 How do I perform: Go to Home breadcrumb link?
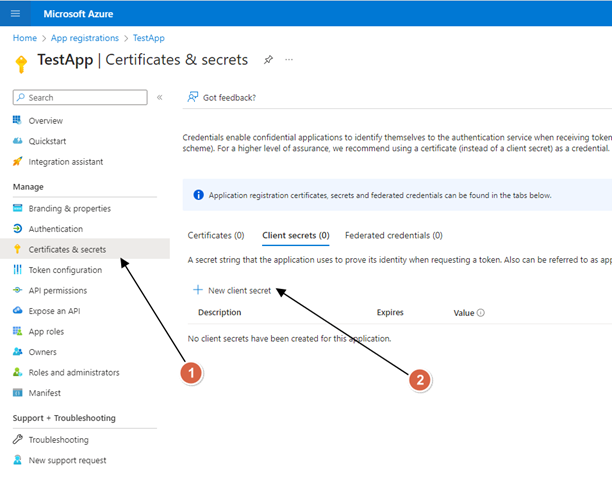[x=25, y=38]
